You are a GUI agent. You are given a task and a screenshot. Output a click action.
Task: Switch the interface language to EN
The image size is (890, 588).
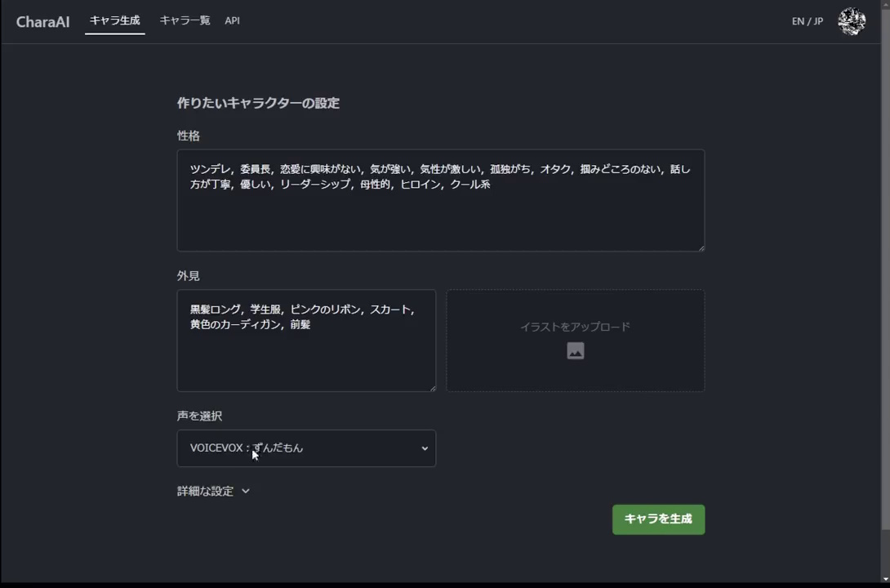coord(798,21)
